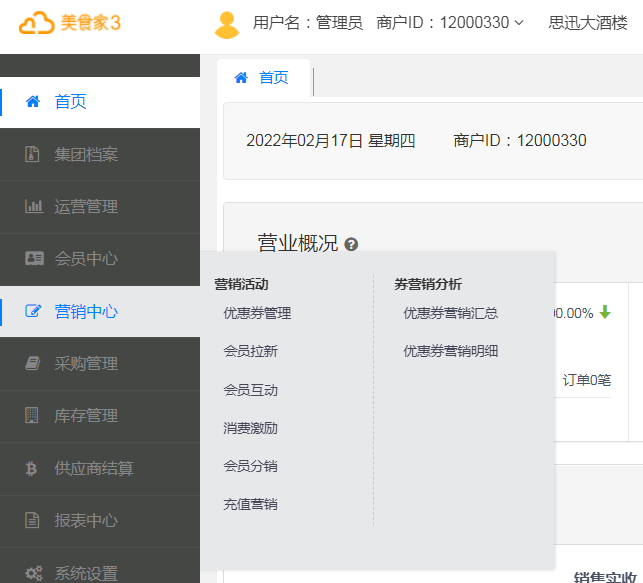
Task: Click the 会员中心 ID card icon
Action: 33,259
